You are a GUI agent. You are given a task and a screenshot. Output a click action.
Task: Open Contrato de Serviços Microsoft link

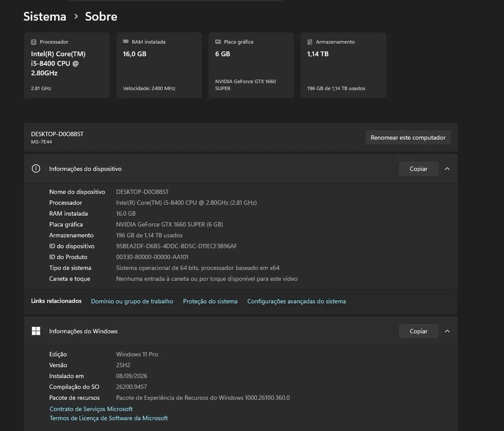91,409
